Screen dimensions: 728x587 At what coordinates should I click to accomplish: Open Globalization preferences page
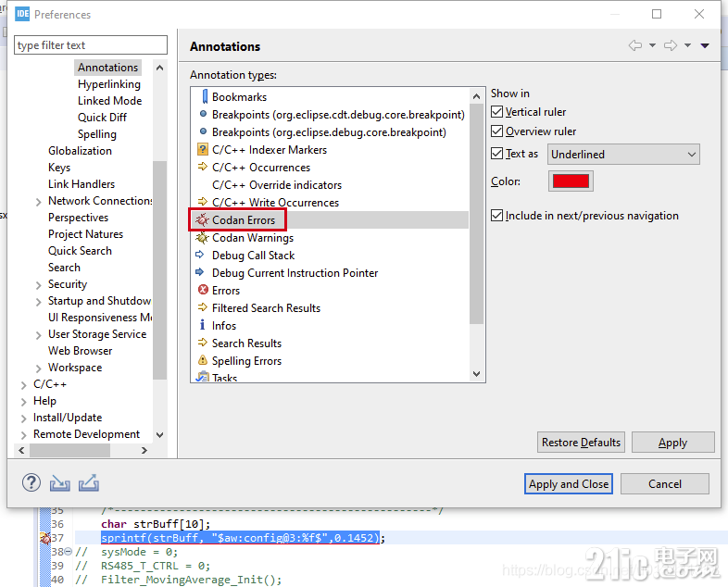pyautogui.click(x=80, y=151)
